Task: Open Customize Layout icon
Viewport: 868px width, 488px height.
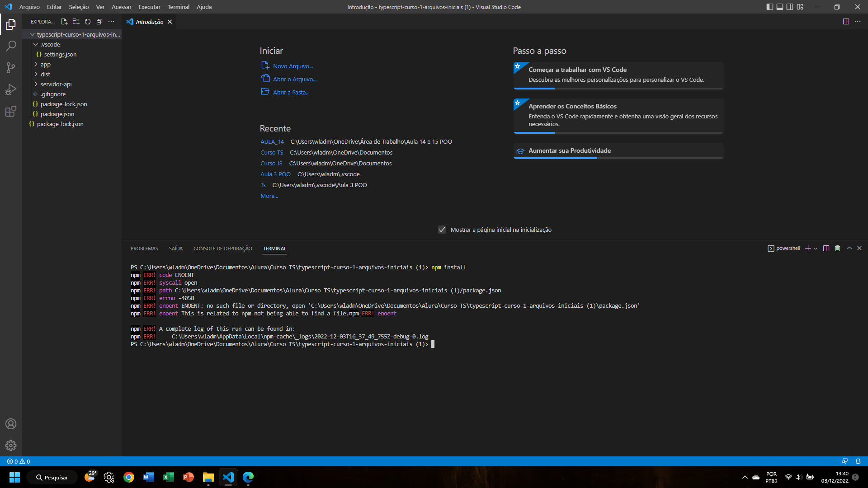Action: (x=800, y=7)
